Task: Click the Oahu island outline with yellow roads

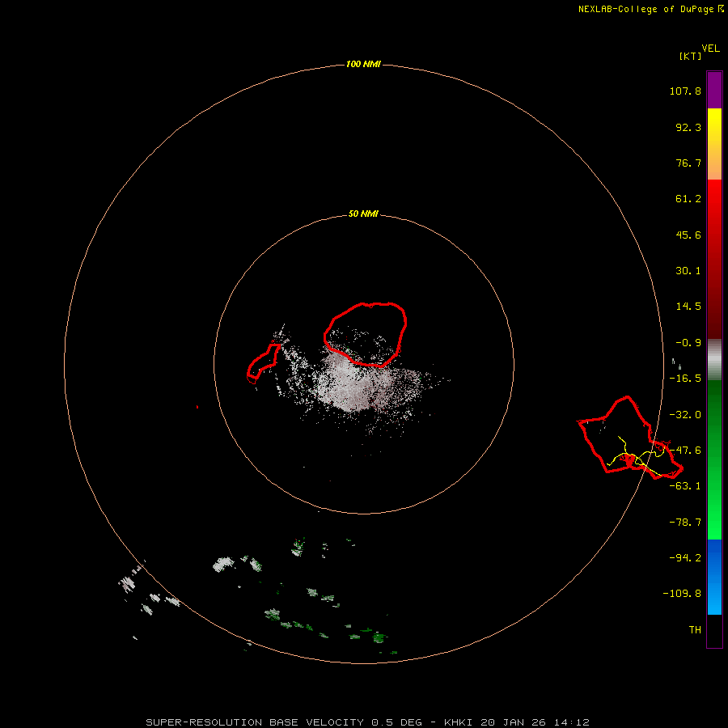Action: (x=630, y=438)
